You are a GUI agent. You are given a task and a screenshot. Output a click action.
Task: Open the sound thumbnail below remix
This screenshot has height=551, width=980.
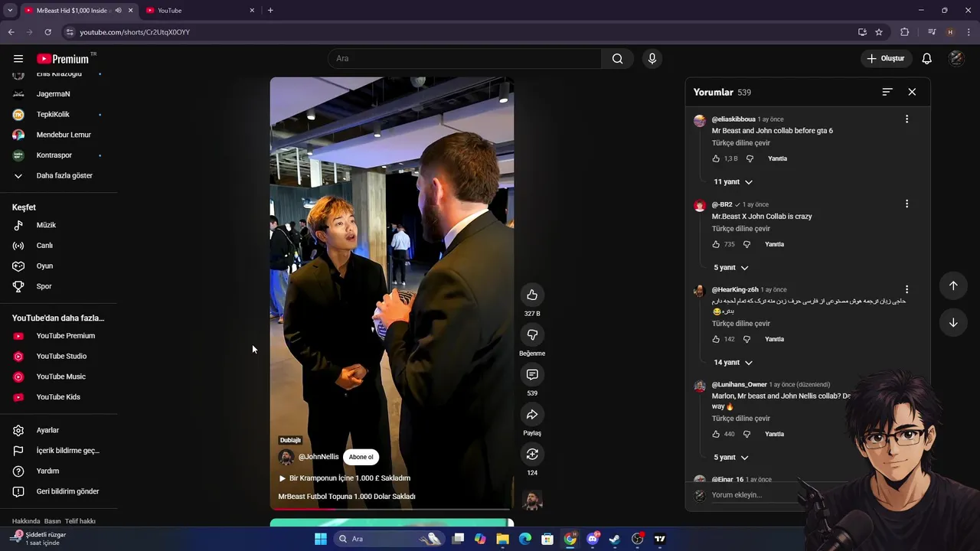click(x=532, y=501)
